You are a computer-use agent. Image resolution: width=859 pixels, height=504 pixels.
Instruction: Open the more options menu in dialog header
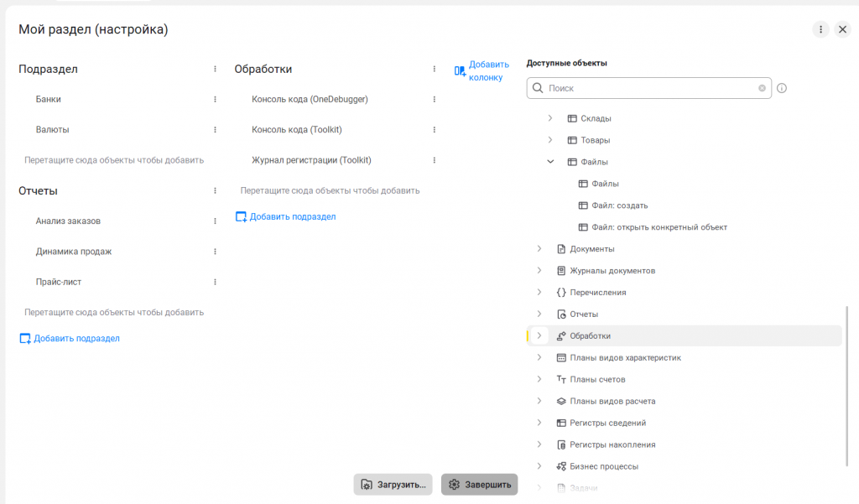tap(820, 29)
